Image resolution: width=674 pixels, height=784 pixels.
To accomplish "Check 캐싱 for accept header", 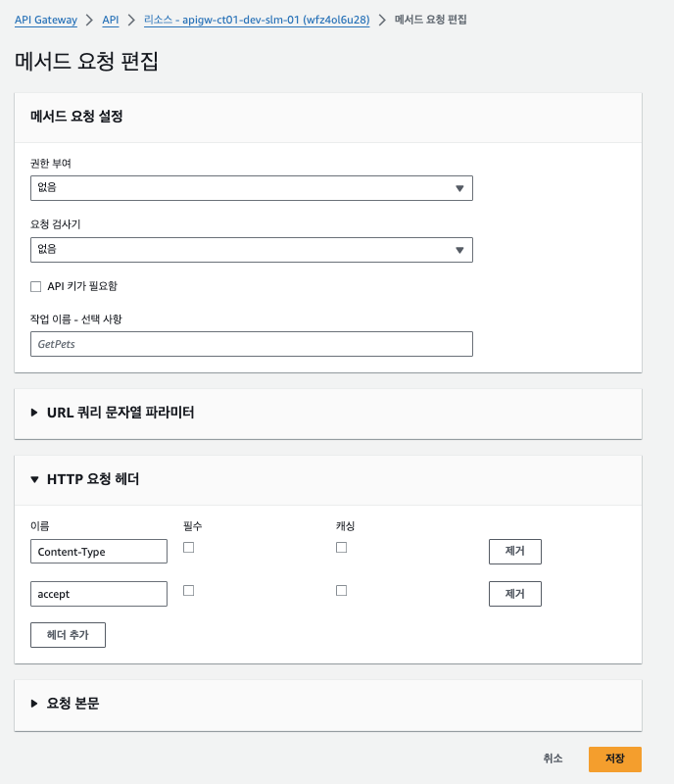I will click(x=342, y=591).
